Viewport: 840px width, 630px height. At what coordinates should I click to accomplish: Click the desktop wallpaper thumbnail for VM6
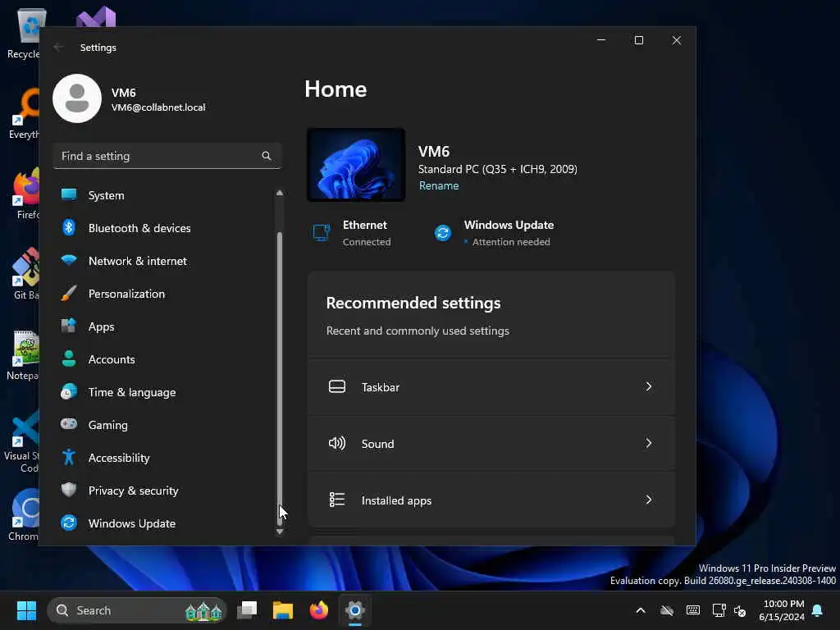356,164
